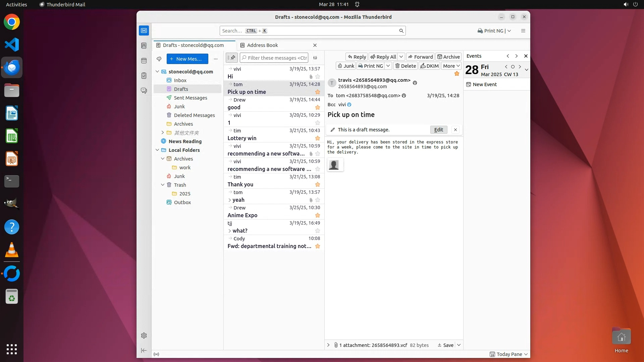
Task: Open the Thunderbird hamburger app menu
Action: (x=523, y=31)
